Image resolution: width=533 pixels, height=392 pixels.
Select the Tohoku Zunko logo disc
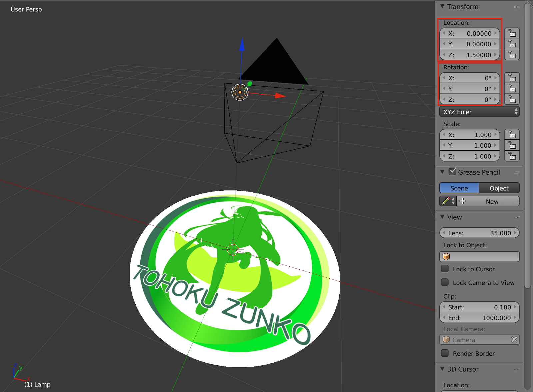(x=235, y=278)
